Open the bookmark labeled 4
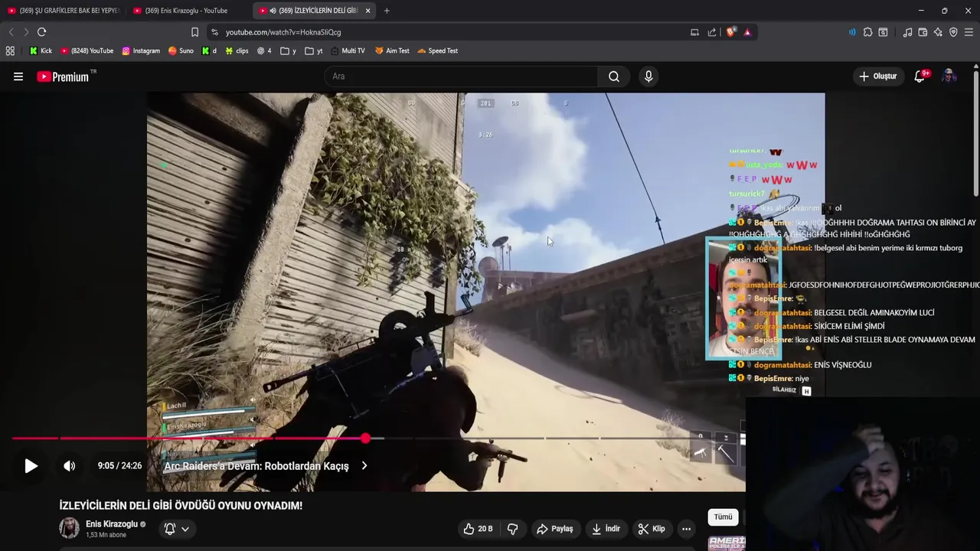This screenshot has height=551, width=980. tap(264, 51)
